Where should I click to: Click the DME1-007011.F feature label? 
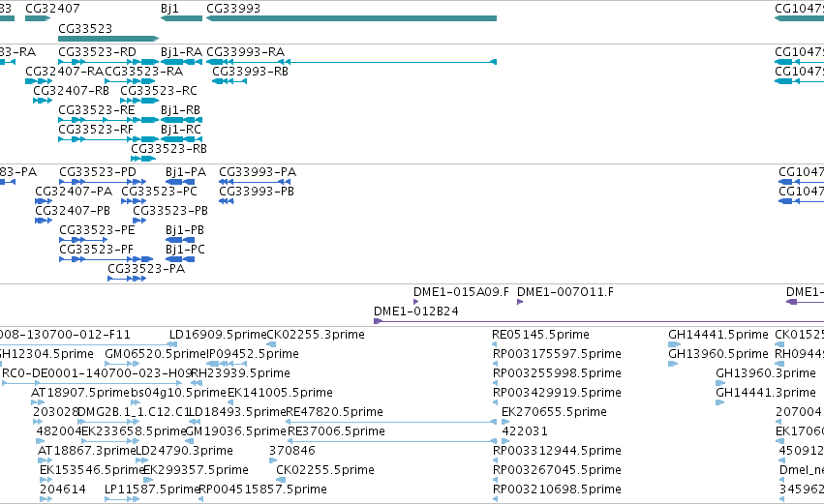[565, 292]
